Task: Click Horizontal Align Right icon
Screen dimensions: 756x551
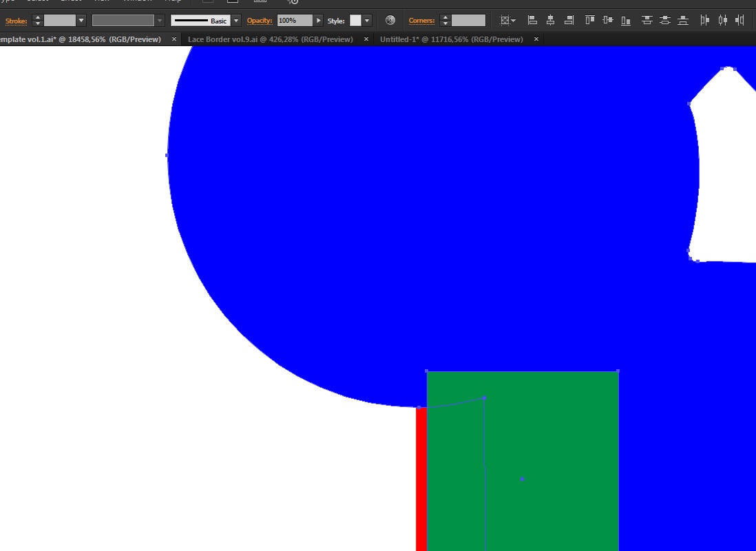Action: [569, 21]
